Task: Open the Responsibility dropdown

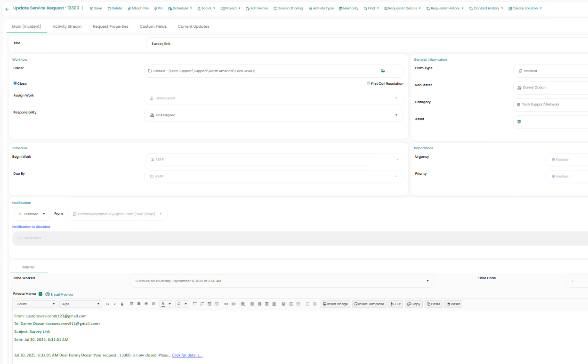Action: [x=274, y=115]
